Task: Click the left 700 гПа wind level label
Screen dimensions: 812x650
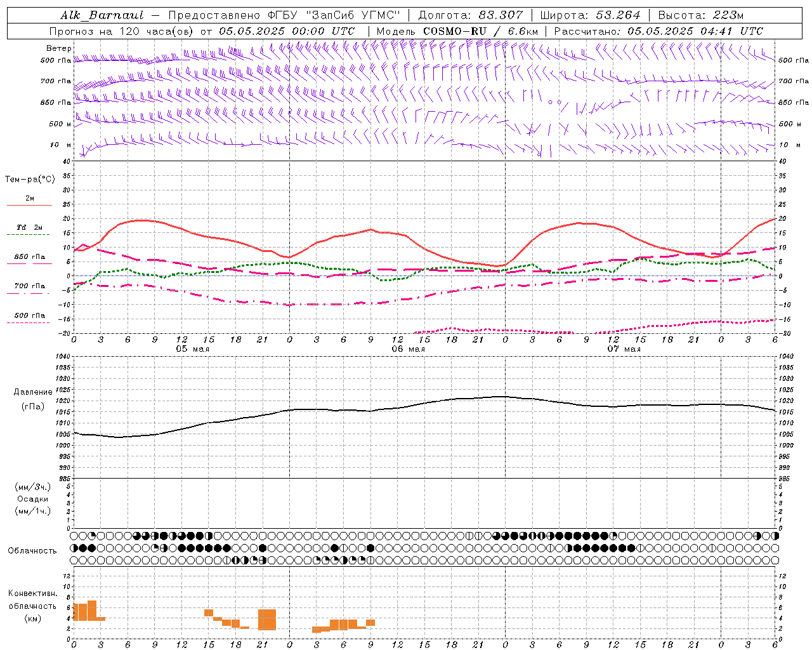Action: 56,81
